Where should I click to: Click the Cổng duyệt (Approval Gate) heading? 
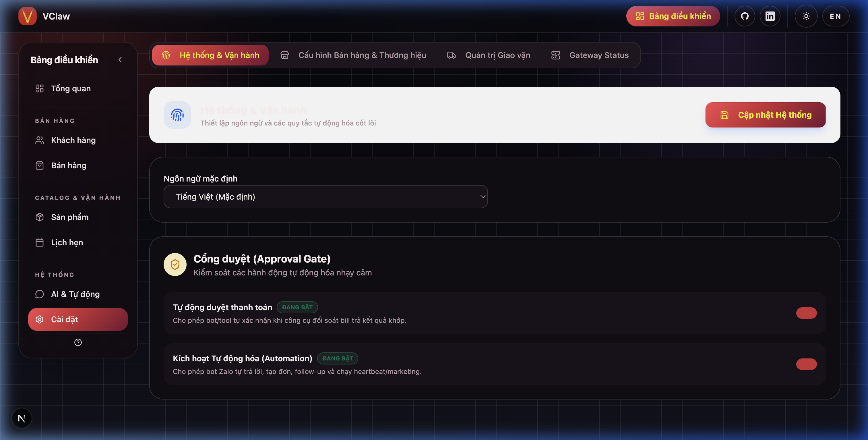click(262, 259)
